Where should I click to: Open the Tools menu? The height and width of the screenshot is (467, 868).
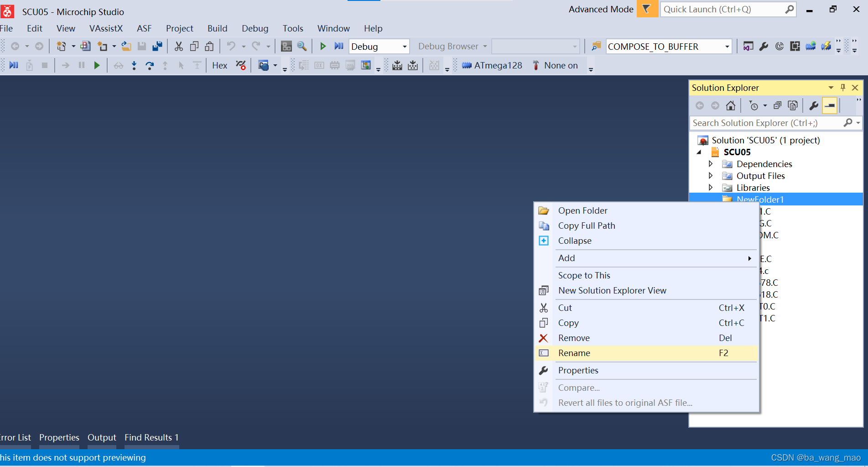[293, 28]
